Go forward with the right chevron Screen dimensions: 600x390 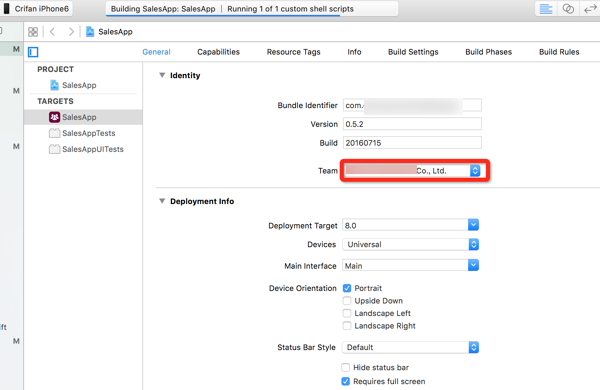71,32
